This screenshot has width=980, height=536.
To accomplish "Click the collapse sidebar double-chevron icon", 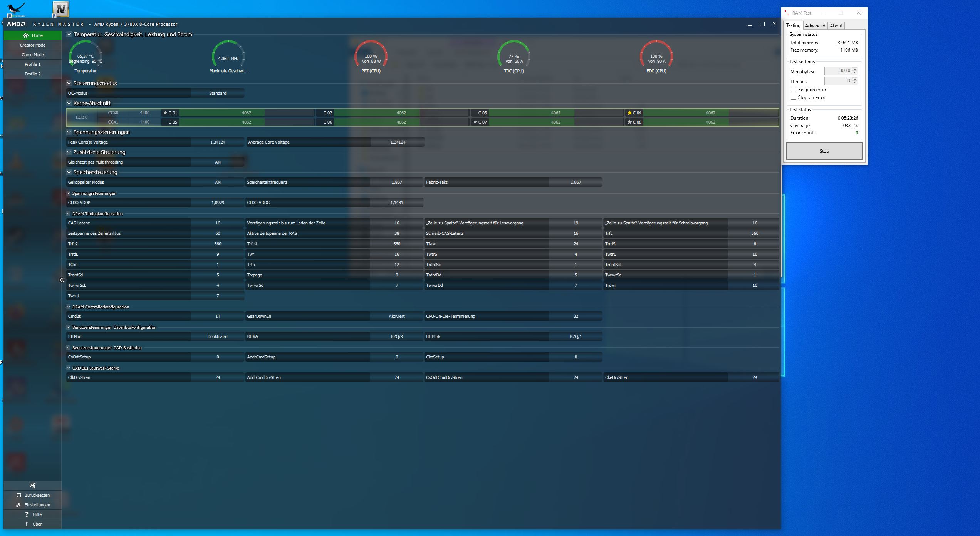I will (x=61, y=280).
